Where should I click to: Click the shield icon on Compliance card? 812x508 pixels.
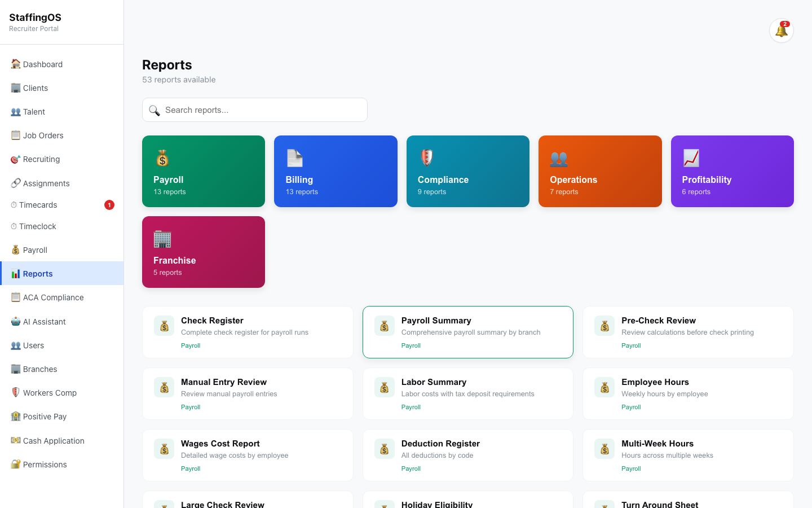[x=427, y=158]
